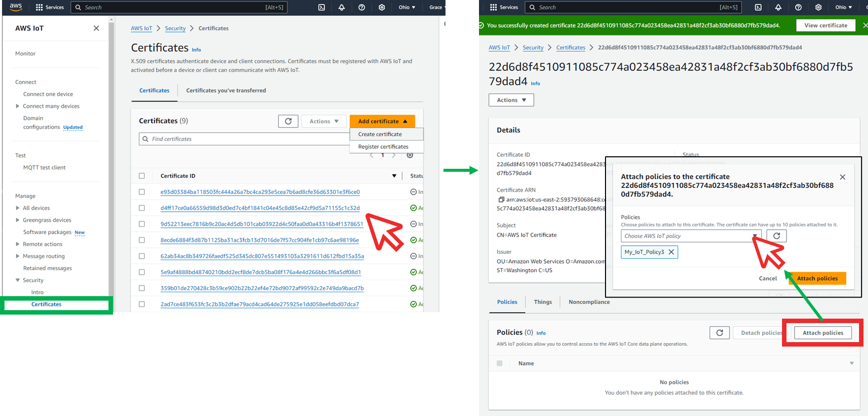The width and height of the screenshot is (868, 416).
Task: Switch to Certificates you've transferred tab
Action: point(226,90)
